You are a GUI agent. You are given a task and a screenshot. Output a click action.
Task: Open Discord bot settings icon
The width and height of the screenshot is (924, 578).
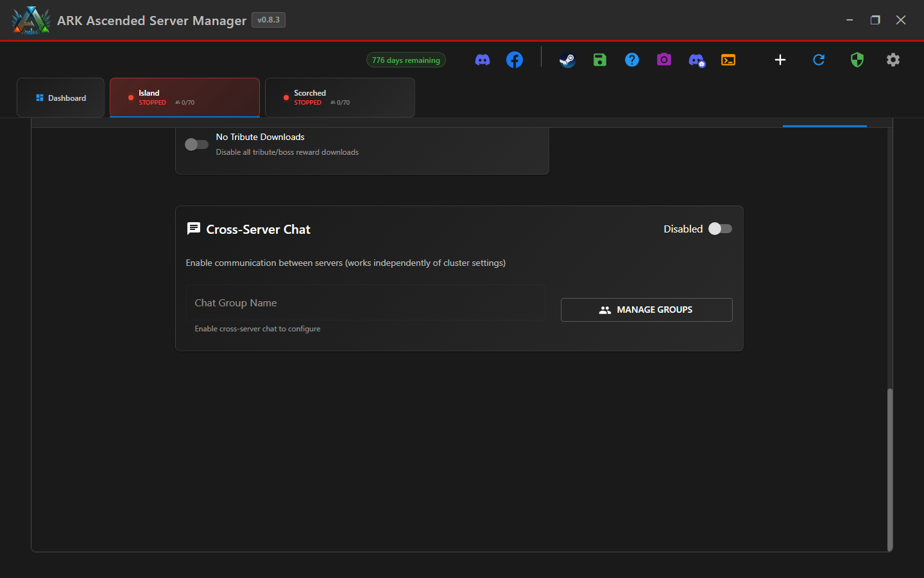click(x=697, y=60)
